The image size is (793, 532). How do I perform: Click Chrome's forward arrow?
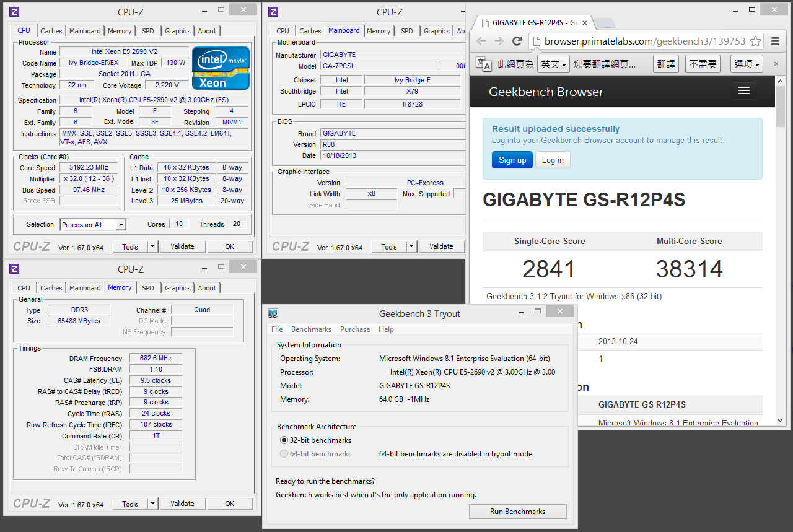tap(499, 41)
